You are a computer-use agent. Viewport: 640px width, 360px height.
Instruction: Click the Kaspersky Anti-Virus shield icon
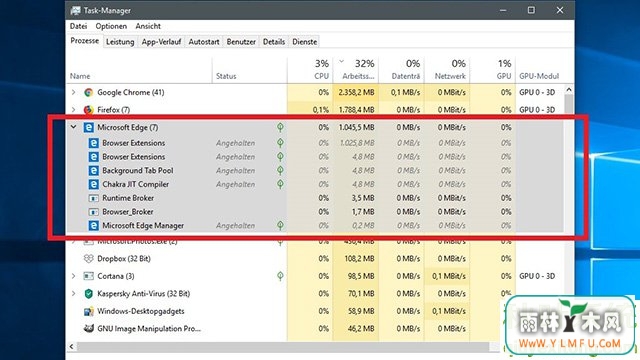[89, 294]
